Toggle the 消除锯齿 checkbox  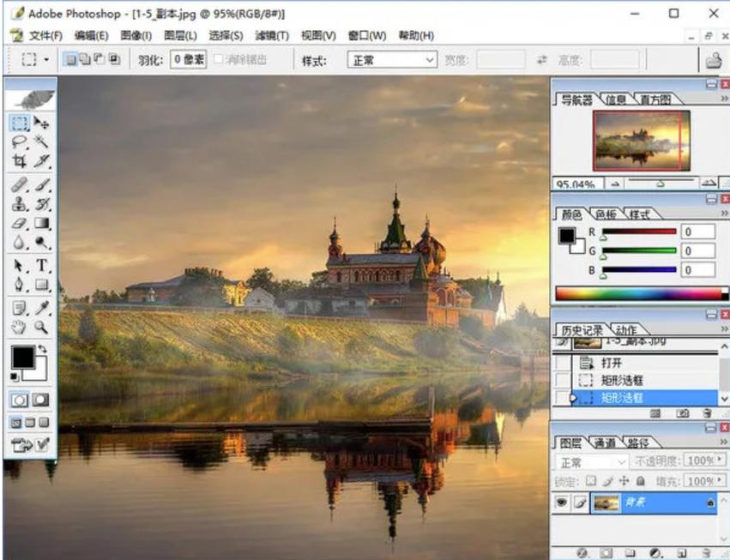tap(220, 60)
